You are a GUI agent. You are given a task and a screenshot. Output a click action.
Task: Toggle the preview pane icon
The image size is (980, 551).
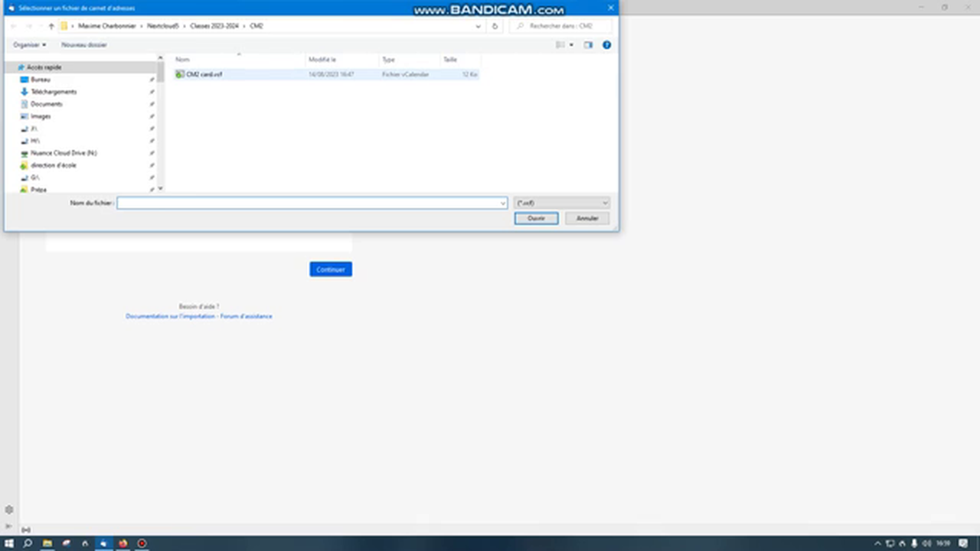(x=588, y=45)
